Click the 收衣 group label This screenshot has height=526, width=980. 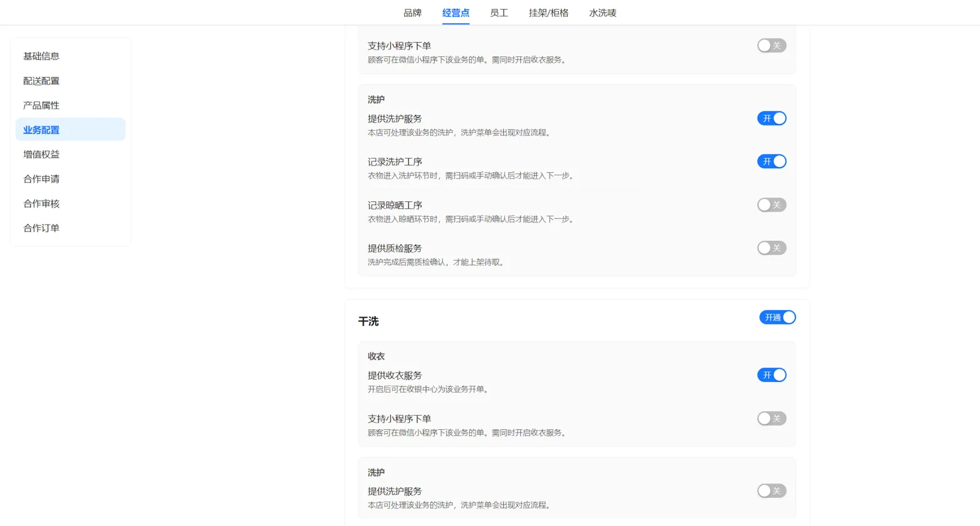click(x=376, y=356)
